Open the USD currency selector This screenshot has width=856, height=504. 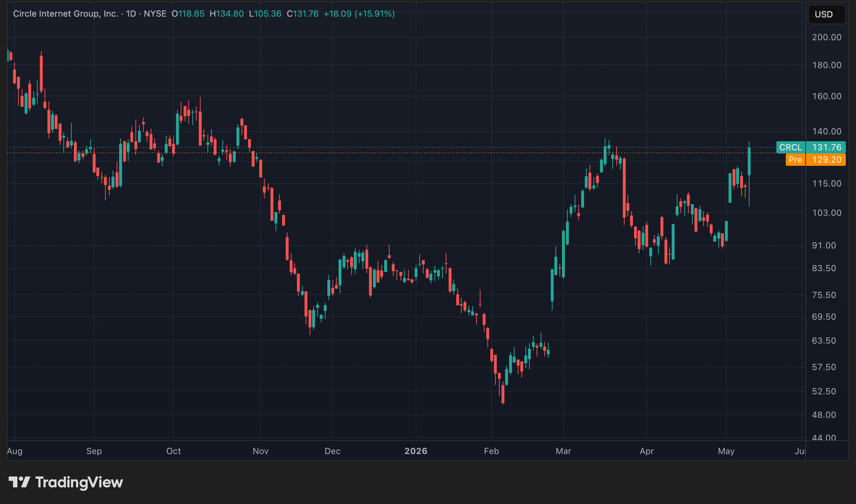coord(827,14)
